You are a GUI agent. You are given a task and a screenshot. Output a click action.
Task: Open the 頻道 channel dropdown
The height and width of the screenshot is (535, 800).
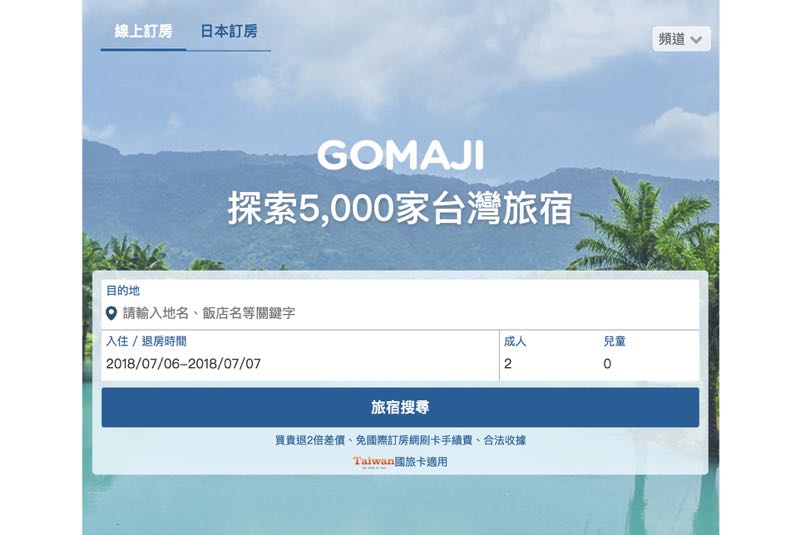(x=681, y=39)
